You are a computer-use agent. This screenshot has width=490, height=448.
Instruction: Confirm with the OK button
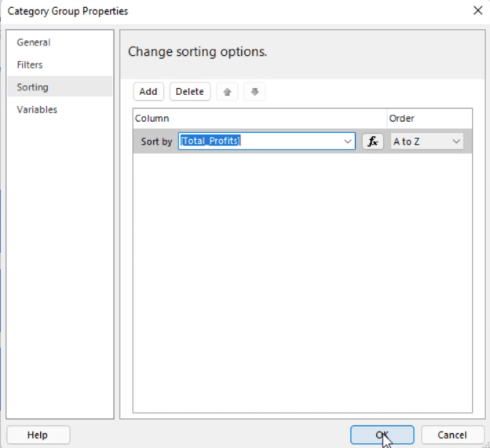(x=382, y=435)
